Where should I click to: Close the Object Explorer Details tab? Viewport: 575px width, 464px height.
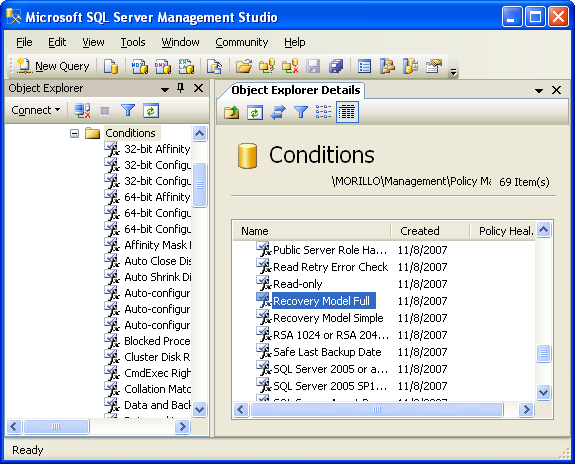click(556, 90)
